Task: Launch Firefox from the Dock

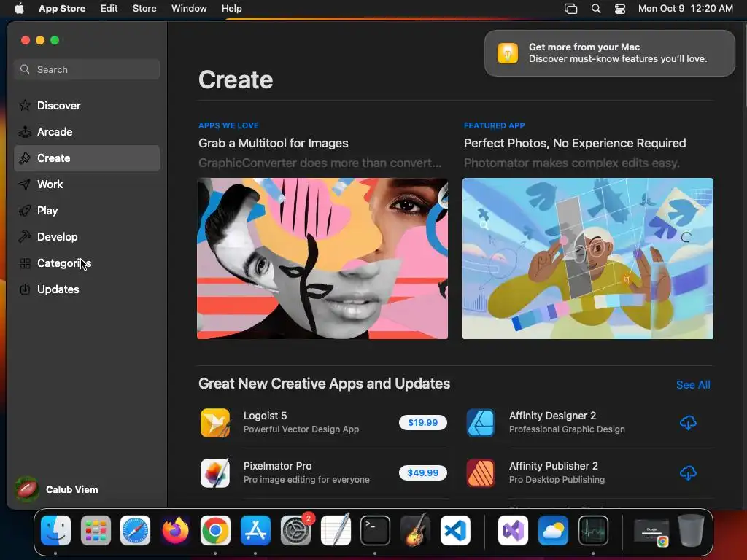Action: click(x=175, y=530)
